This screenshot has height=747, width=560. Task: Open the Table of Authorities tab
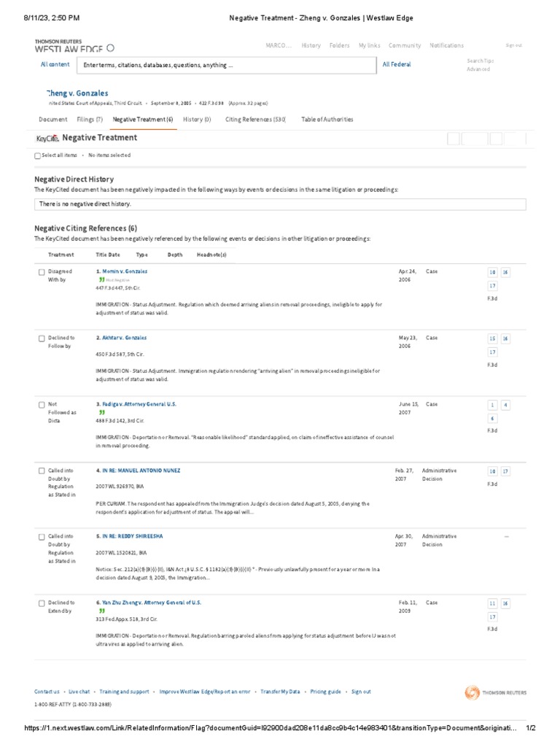tap(327, 119)
